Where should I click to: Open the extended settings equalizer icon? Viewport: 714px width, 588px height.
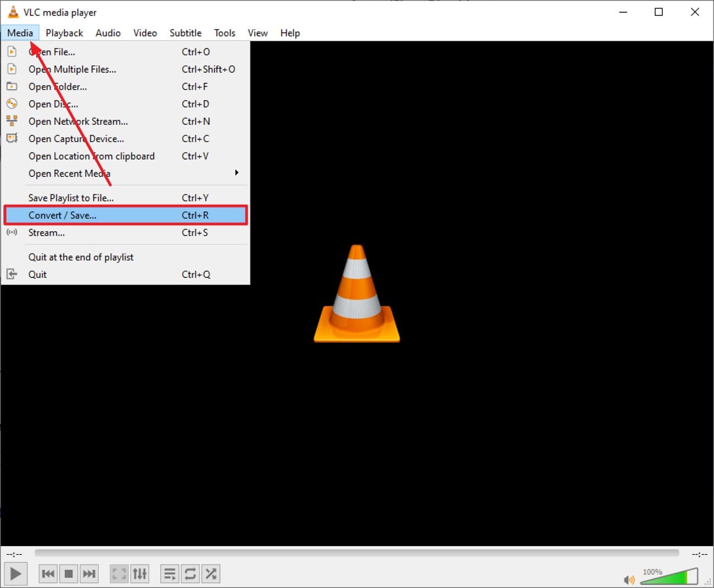click(x=140, y=573)
